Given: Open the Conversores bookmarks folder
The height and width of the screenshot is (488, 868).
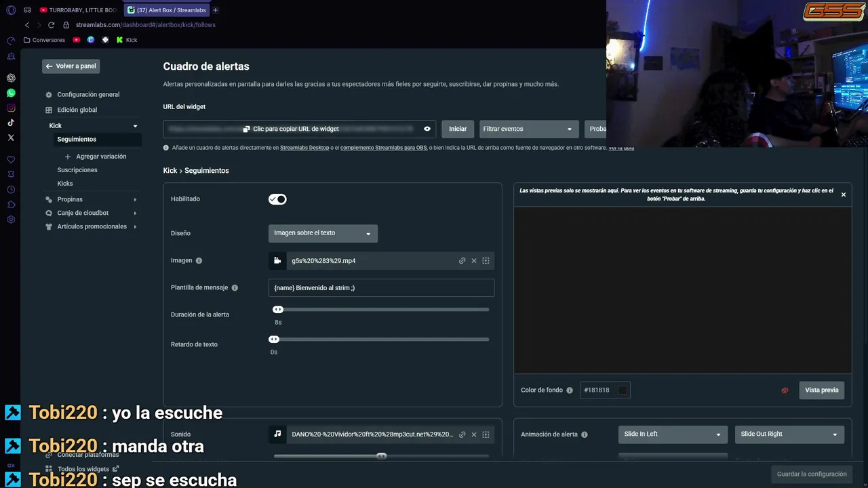Looking at the screenshot, I should [44, 40].
